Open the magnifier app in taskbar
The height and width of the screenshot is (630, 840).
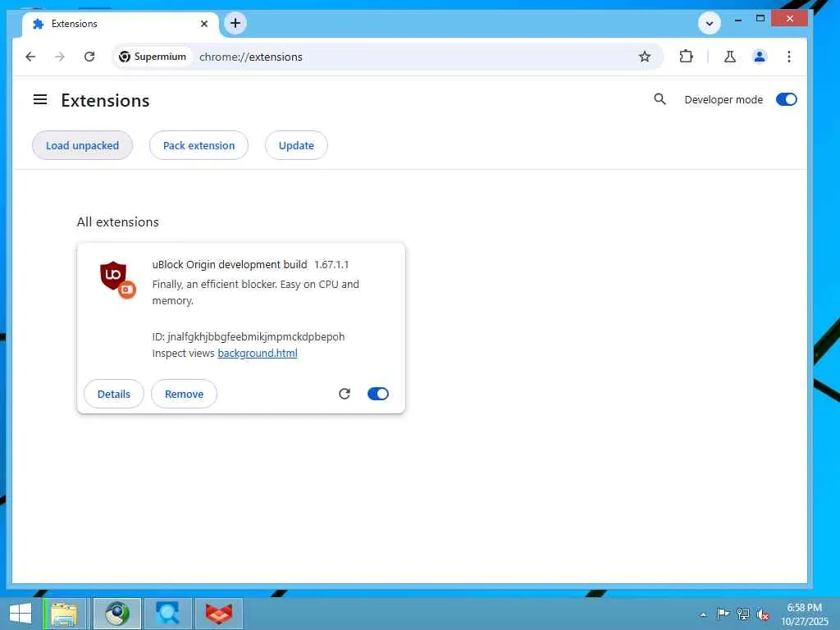pyautogui.click(x=167, y=614)
